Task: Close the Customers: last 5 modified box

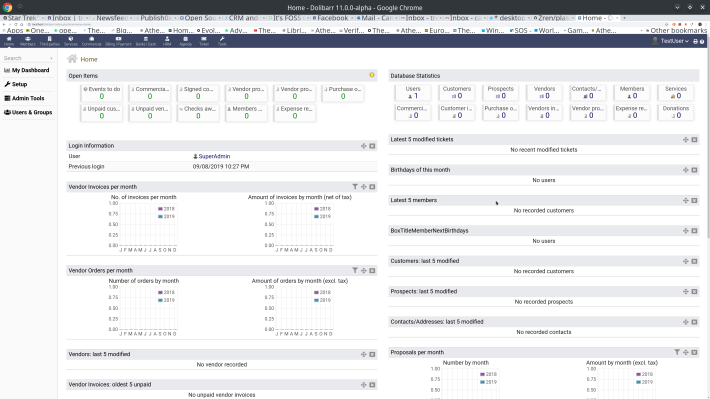Action: click(x=694, y=261)
